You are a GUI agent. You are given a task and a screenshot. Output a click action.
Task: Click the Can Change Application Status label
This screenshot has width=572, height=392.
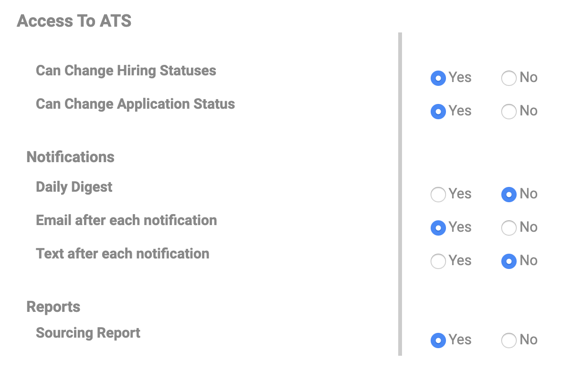tap(135, 104)
